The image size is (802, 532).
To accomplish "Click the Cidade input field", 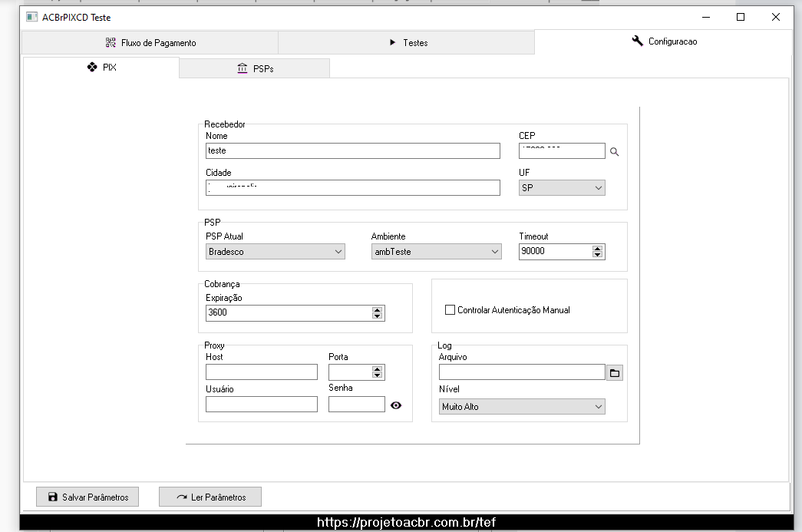I will coord(353,188).
